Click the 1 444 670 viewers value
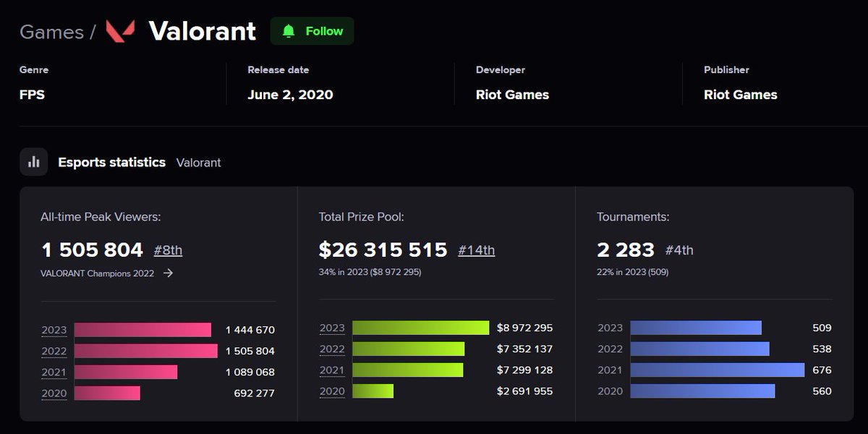Screen dimensions: 868x434 tap(250, 330)
